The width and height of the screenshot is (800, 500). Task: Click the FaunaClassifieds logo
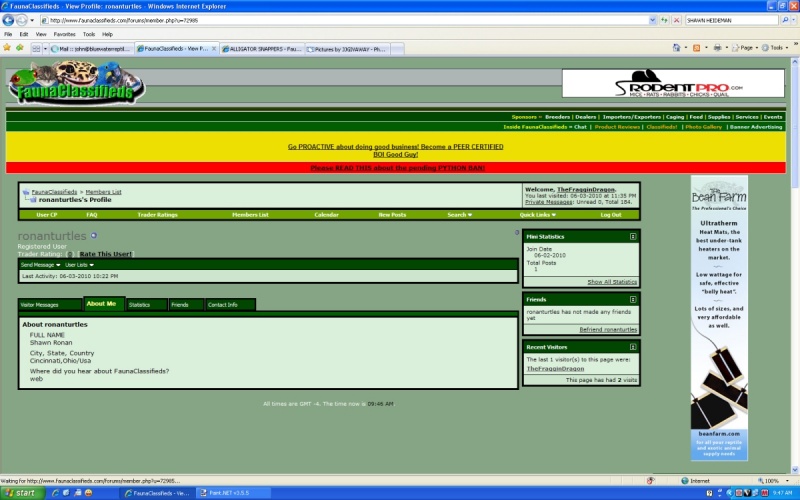coord(77,83)
